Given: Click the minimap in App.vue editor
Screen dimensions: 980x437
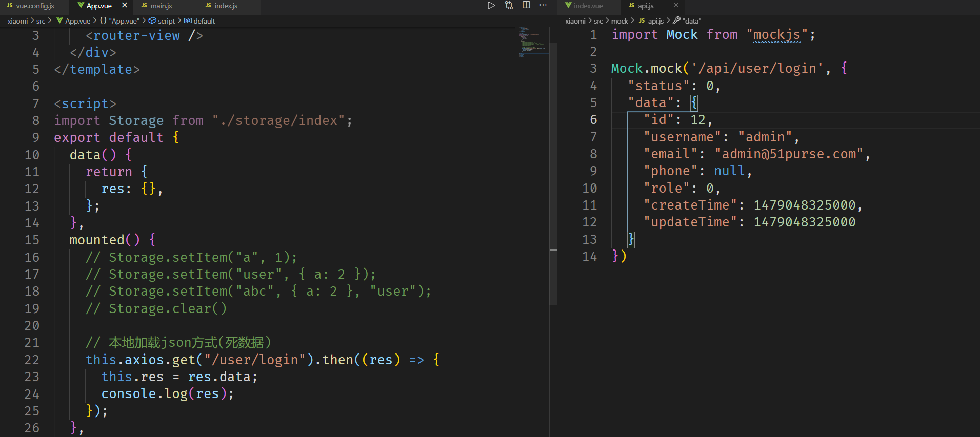Looking at the screenshot, I should click(x=533, y=41).
